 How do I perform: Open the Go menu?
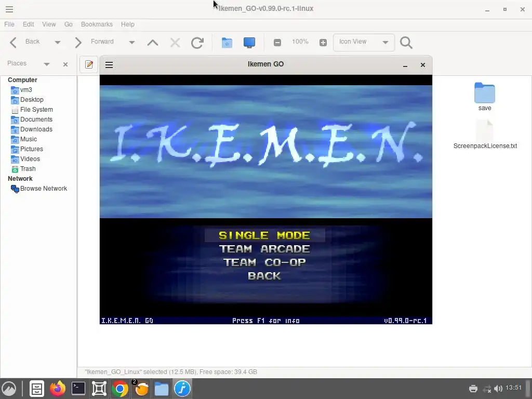pos(68,24)
